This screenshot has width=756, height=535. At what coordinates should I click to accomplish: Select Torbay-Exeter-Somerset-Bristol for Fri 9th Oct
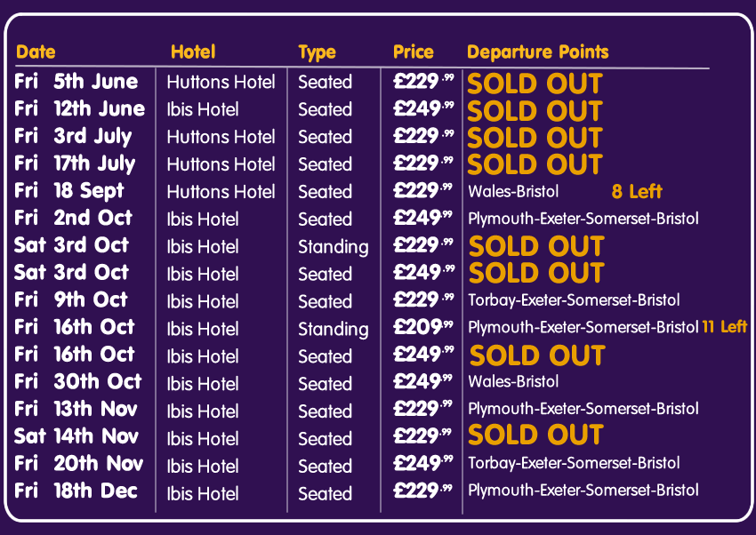[574, 300]
